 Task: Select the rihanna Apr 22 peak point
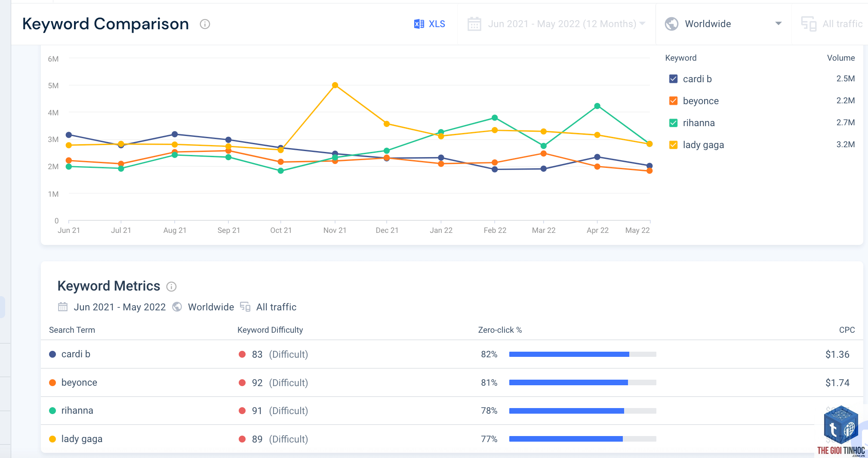tap(597, 106)
